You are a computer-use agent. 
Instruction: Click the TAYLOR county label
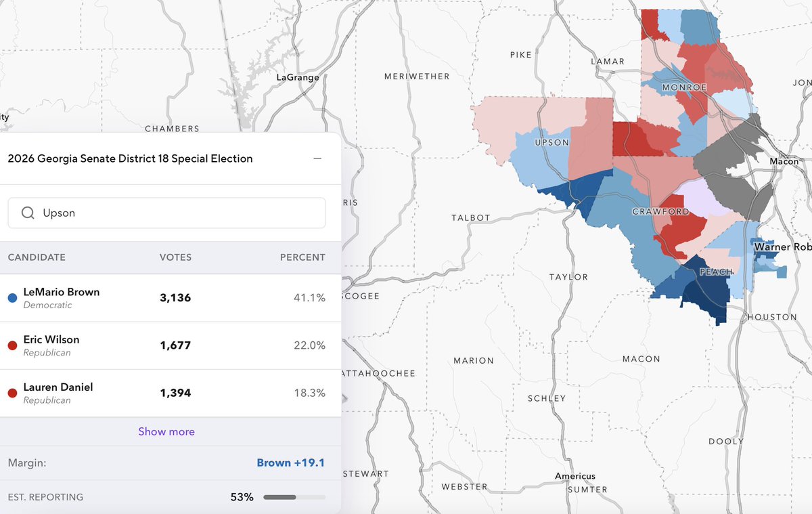(568, 277)
